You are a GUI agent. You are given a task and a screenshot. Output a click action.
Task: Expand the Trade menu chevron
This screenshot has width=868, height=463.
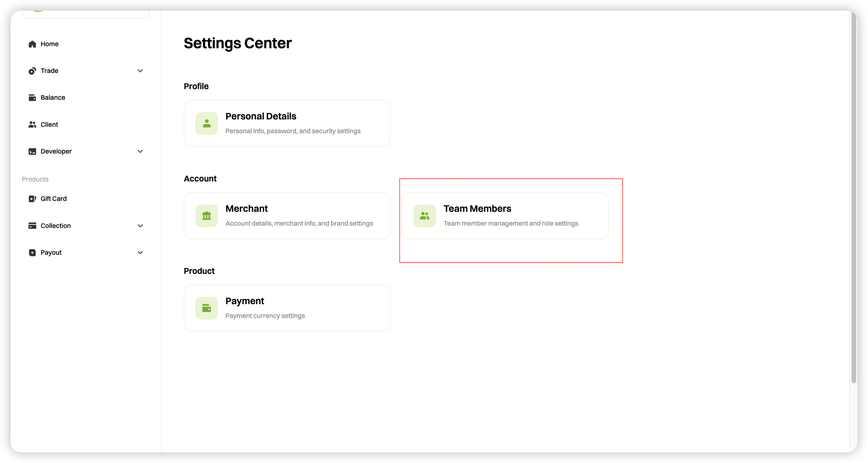pos(140,71)
